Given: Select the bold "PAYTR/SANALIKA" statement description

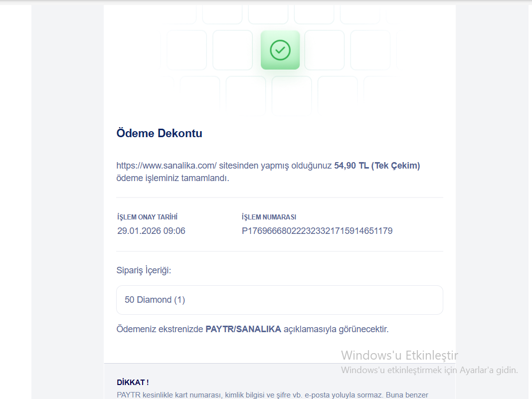Looking at the screenshot, I should pyautogui.click(x=243, y=329).
